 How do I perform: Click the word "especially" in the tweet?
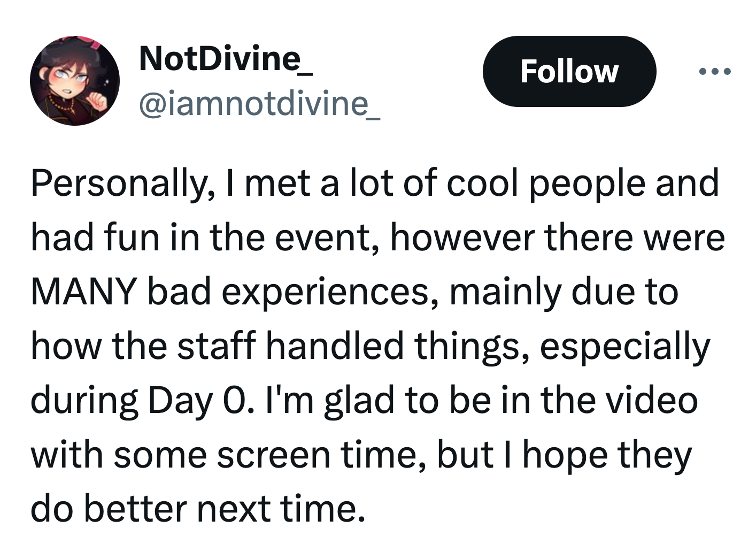(624, 347)
